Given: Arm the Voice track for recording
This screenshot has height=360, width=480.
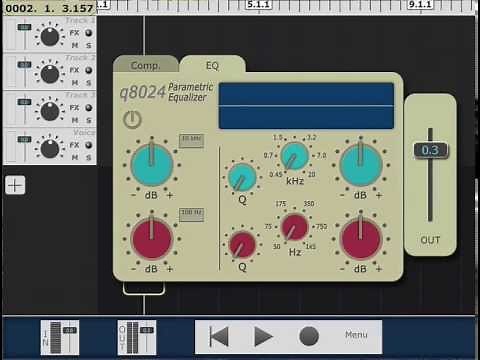Looking at the screenshot, I should [x=88, y=145].
